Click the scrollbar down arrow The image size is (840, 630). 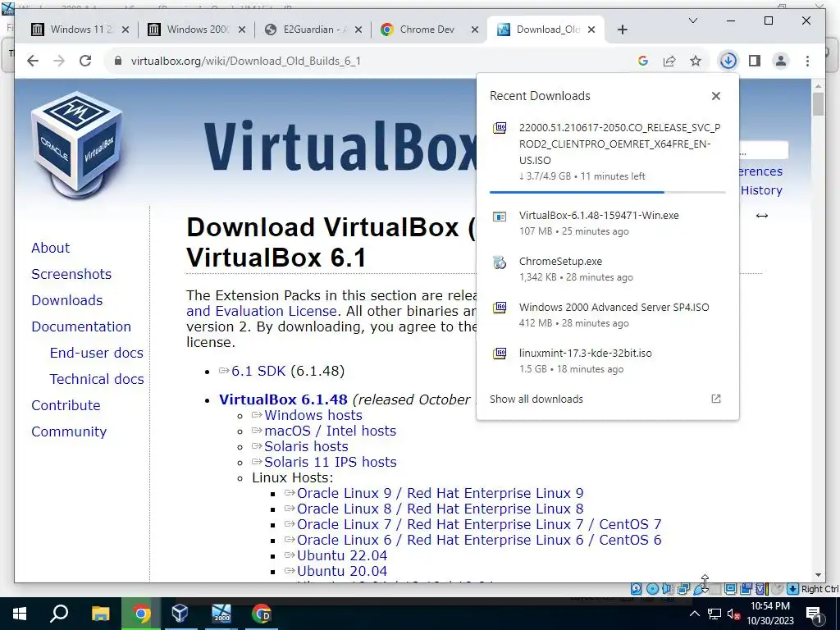point(818,575)
